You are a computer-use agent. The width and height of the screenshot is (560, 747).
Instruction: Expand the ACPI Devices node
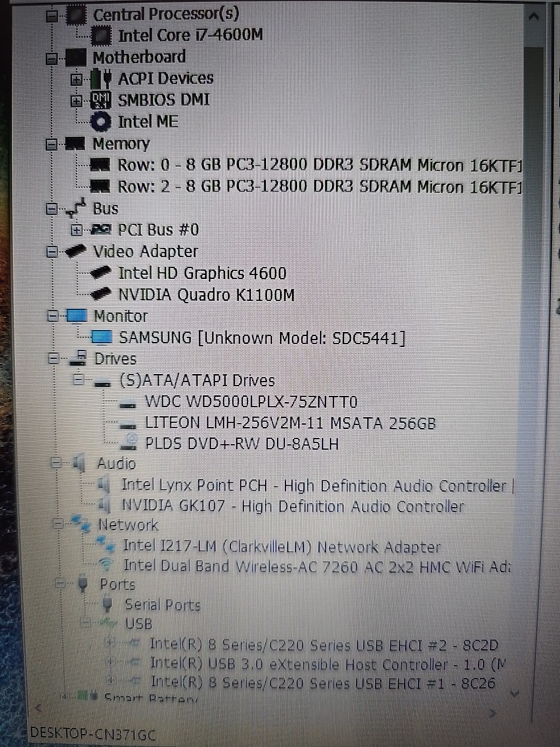coord(77,79)
